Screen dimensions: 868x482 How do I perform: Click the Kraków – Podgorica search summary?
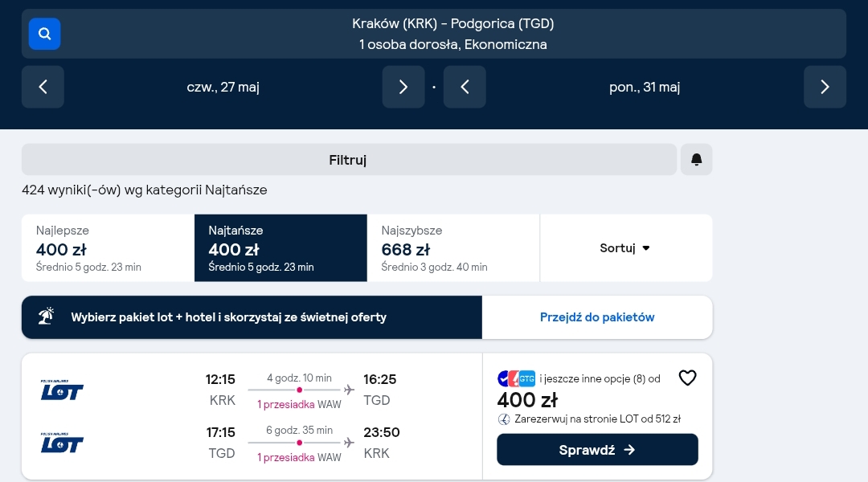coord(452,34)
